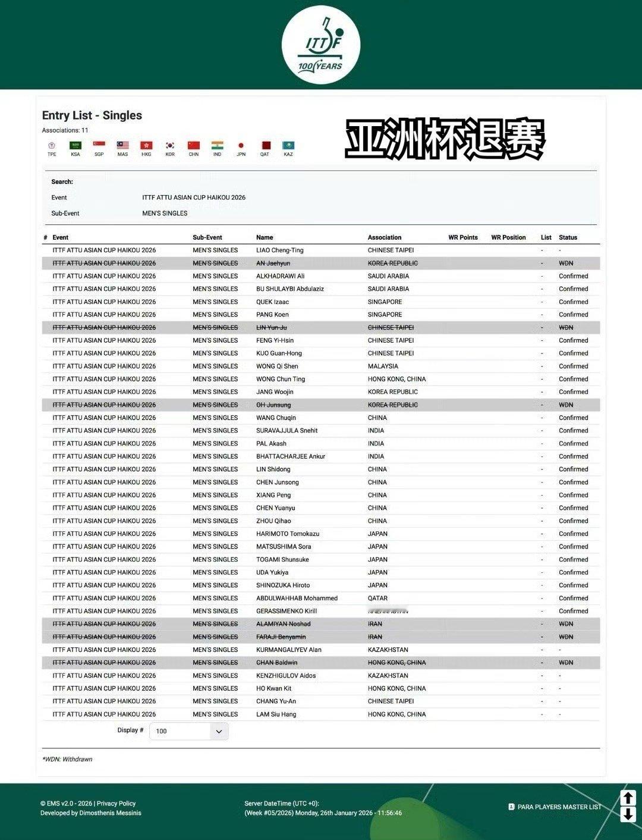Sort by the Association column header
Viewport: 642px width, 840px height.
[385, 237]
